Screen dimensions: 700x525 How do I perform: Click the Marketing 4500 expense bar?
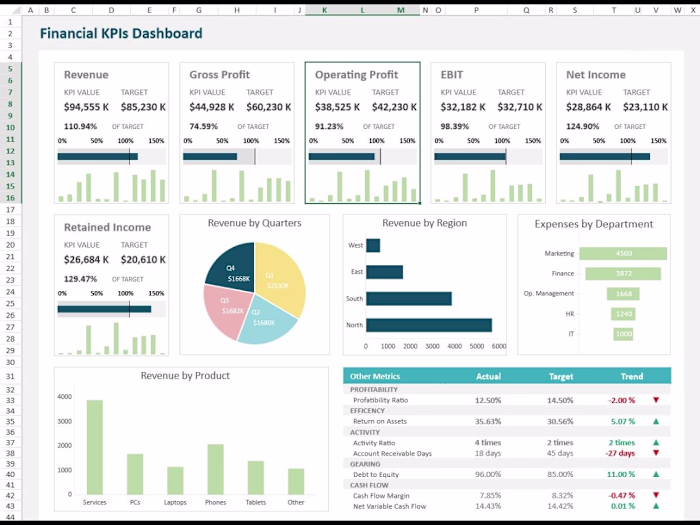pyautogui.click(x=623, y=254)
